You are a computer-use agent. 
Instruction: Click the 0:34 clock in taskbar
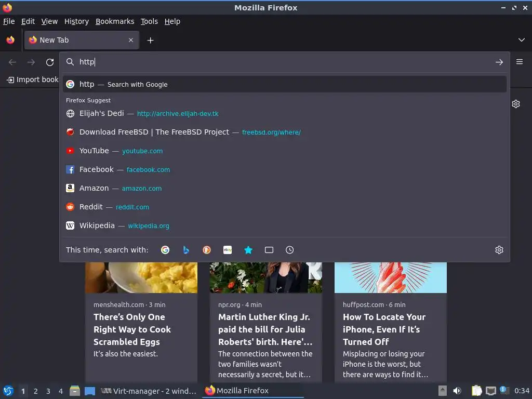(522, 391)
